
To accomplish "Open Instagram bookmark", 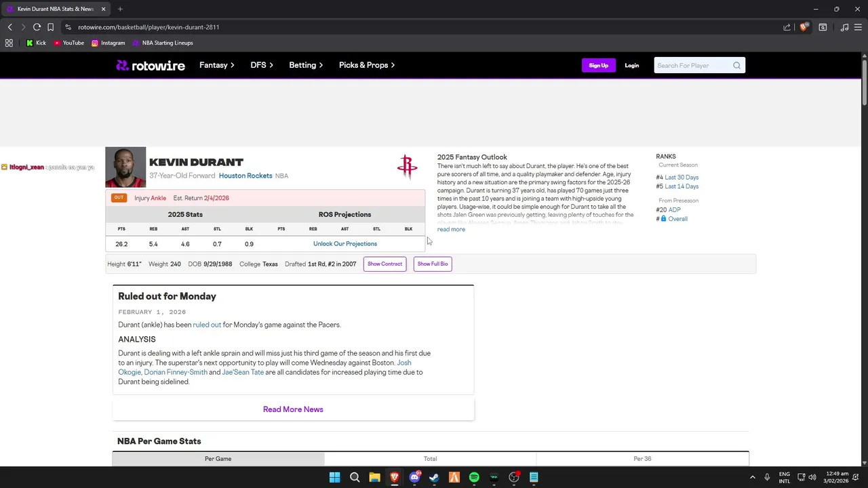I will (108, 43).
